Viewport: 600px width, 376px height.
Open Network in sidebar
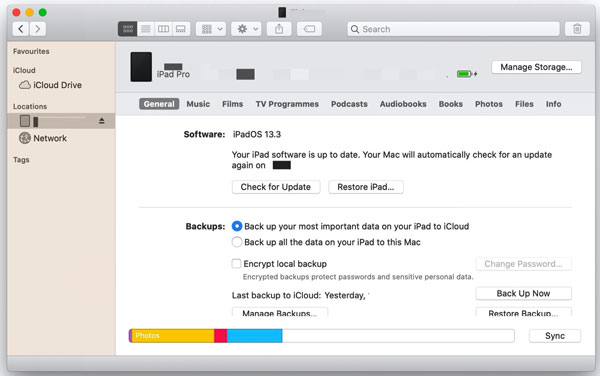click(43, 138)
